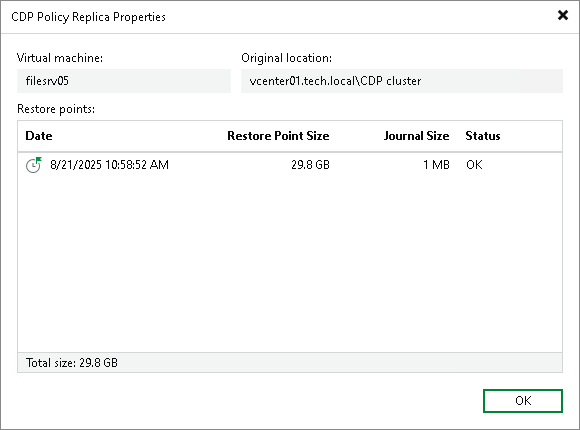Click the vcenter01.tech.local\CDP cluster text
This screenshot has height=430, width=580.
click(335, 81)
